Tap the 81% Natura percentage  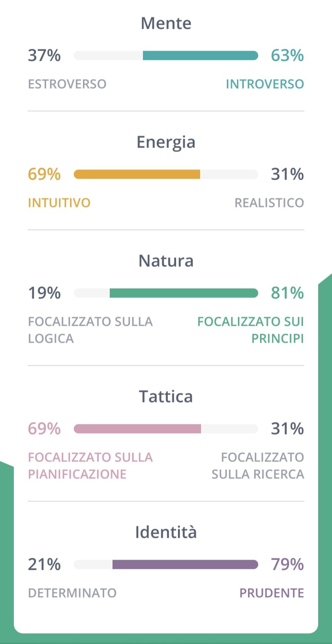point(287,293)
